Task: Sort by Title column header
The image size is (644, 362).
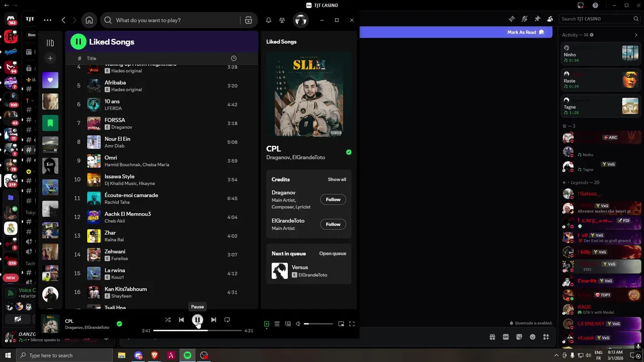Action: pyautogui.click(x=92, y=58)
